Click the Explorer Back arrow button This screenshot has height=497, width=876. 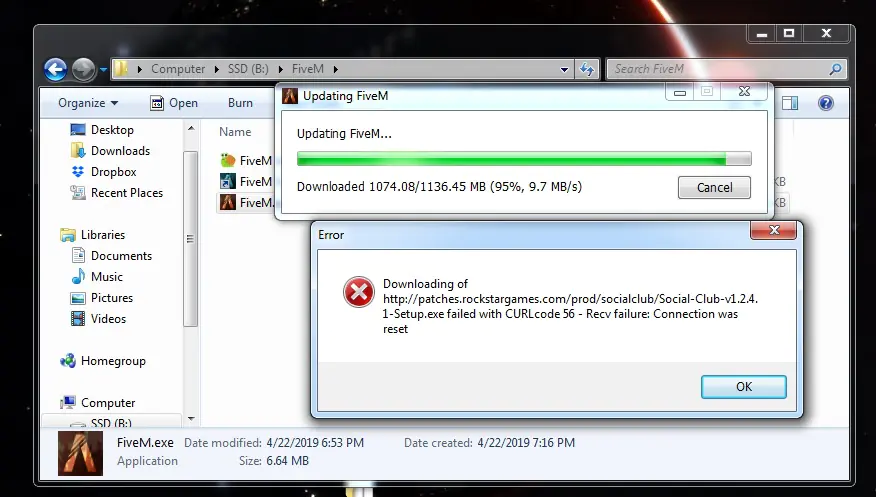click(55, 70)
